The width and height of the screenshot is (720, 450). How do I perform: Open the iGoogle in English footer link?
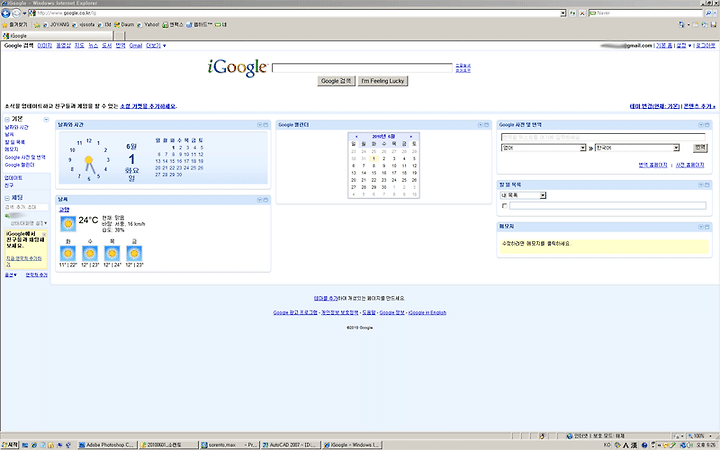click(x=427, y=313)
